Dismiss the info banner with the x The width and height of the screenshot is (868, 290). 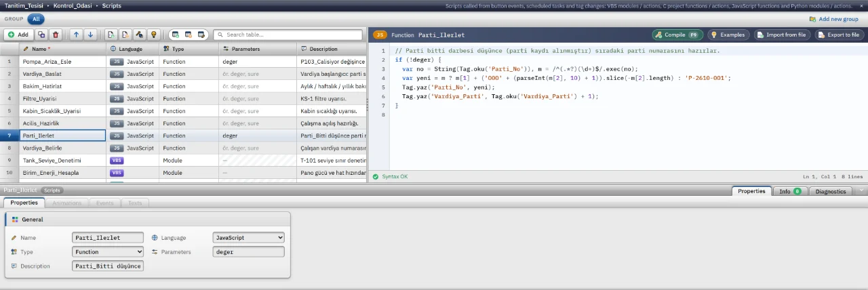862,5
